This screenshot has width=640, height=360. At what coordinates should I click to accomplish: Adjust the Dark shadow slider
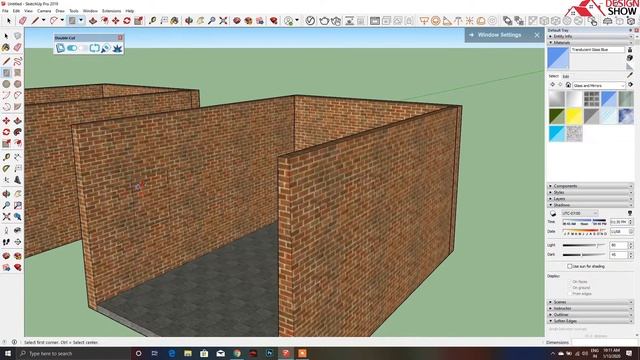click(584, 255)
